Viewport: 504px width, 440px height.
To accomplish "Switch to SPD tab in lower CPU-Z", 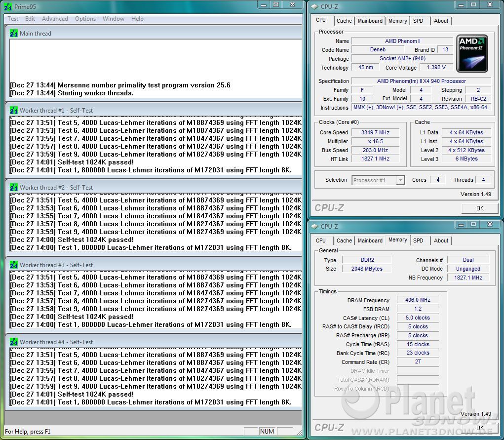I will pyautogui.click(x=418, y=240).
